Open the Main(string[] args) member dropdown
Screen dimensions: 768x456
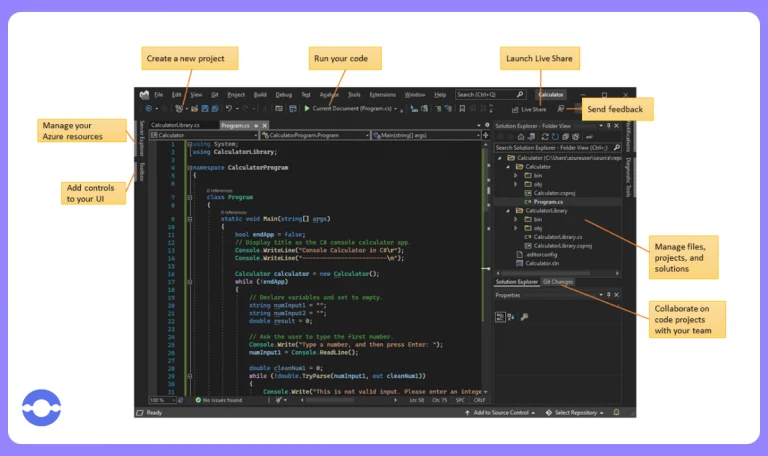click(x=426, y=135)
